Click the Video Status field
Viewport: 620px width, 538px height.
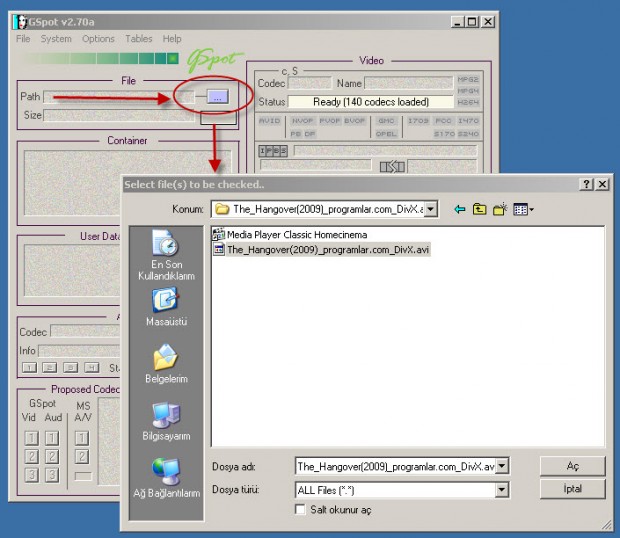point(371,102)
